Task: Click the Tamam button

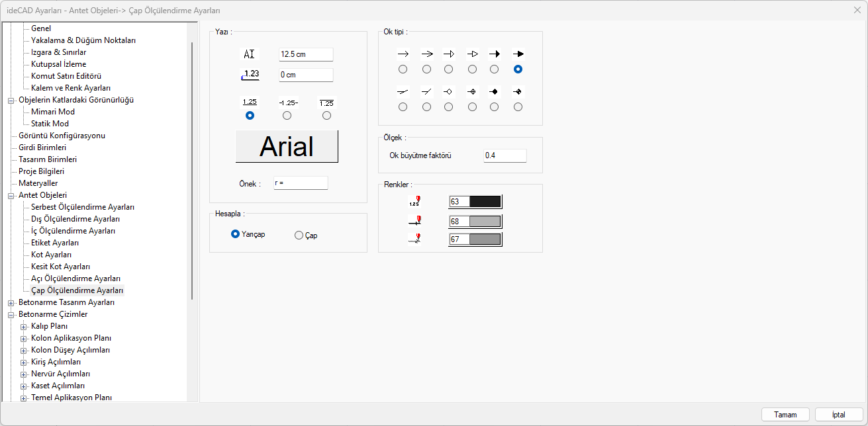Action: tap(785, 415)
